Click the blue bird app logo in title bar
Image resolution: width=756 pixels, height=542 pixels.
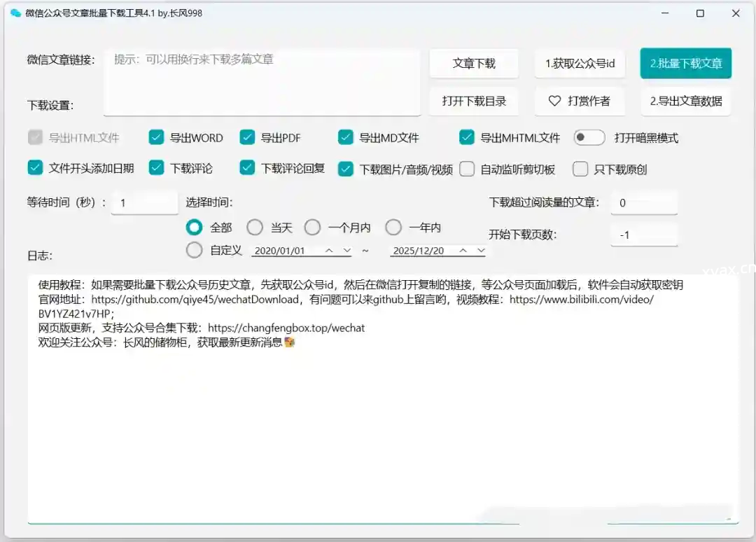[15, 13]
